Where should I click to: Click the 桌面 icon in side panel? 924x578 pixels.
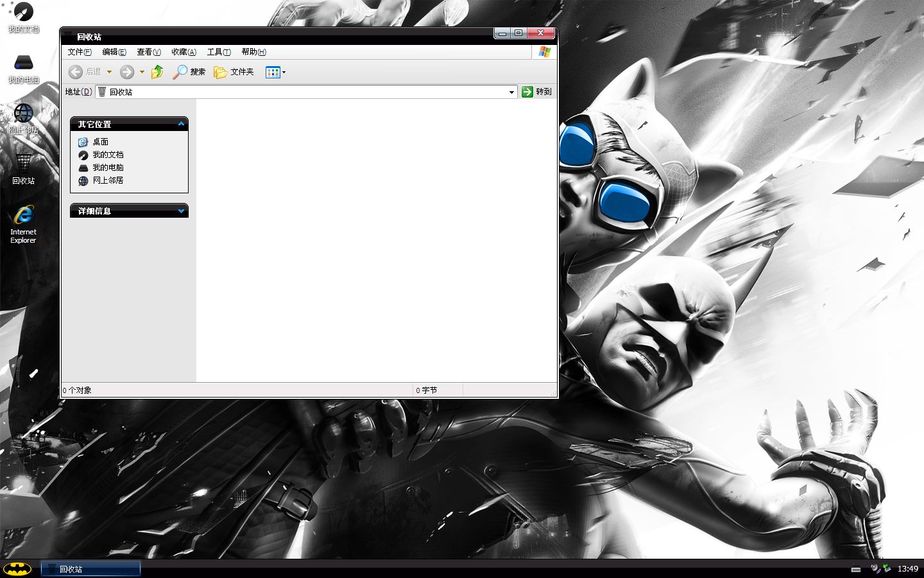point(83,142)
